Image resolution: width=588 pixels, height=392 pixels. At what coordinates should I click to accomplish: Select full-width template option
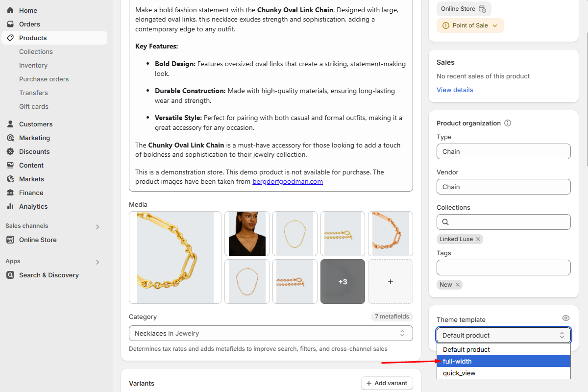[504, 361]
